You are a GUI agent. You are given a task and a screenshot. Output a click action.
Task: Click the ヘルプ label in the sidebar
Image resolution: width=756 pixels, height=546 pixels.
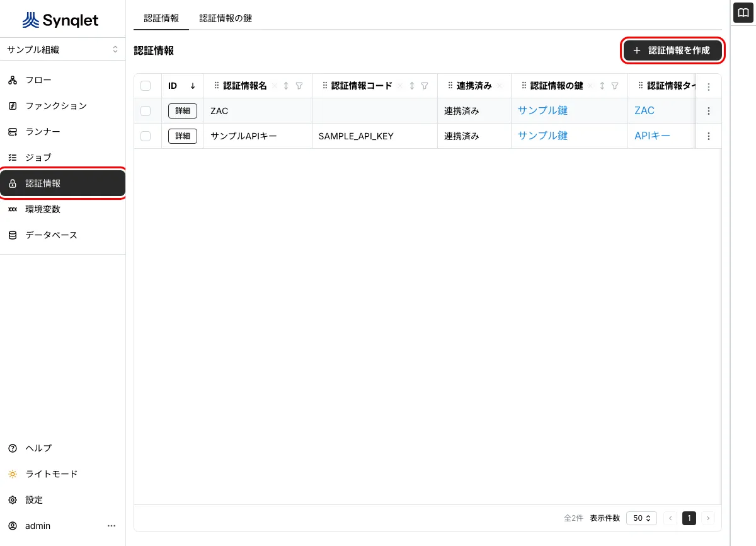38,448
